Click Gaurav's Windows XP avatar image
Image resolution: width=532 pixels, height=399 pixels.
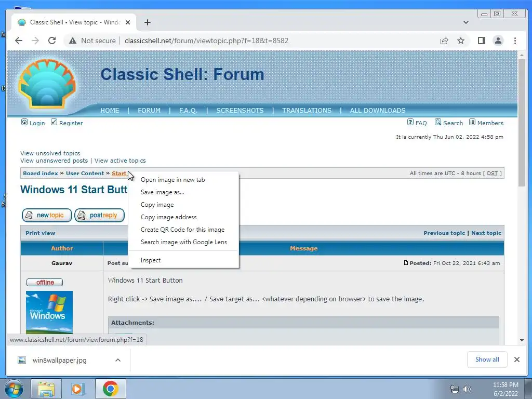point(49,312)
